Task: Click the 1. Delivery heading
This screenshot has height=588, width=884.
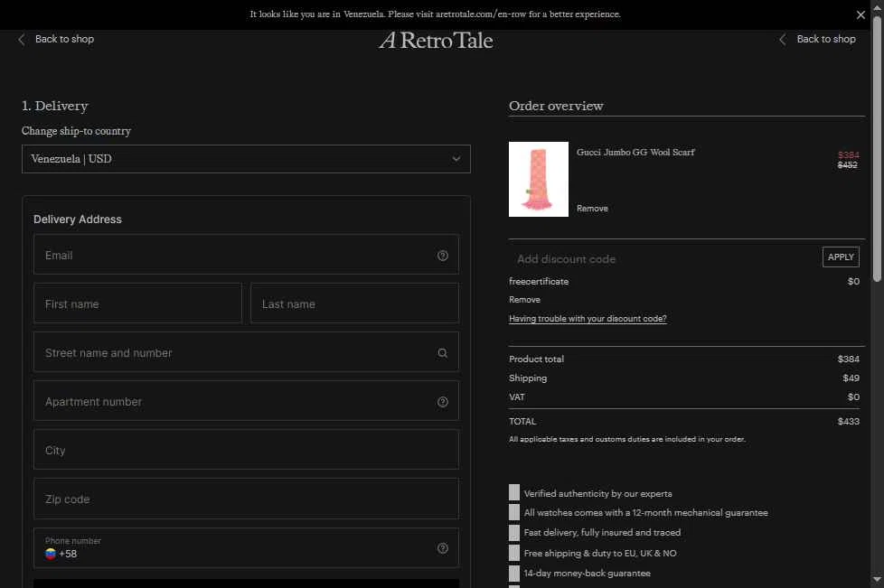Action: point(55,106)
